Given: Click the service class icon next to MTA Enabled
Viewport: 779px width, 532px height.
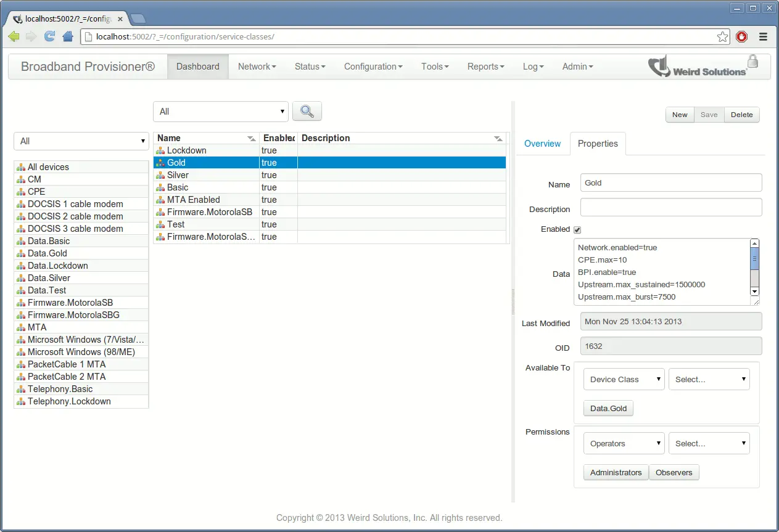Looking at the screenshot, I should [x=160, y=199].
